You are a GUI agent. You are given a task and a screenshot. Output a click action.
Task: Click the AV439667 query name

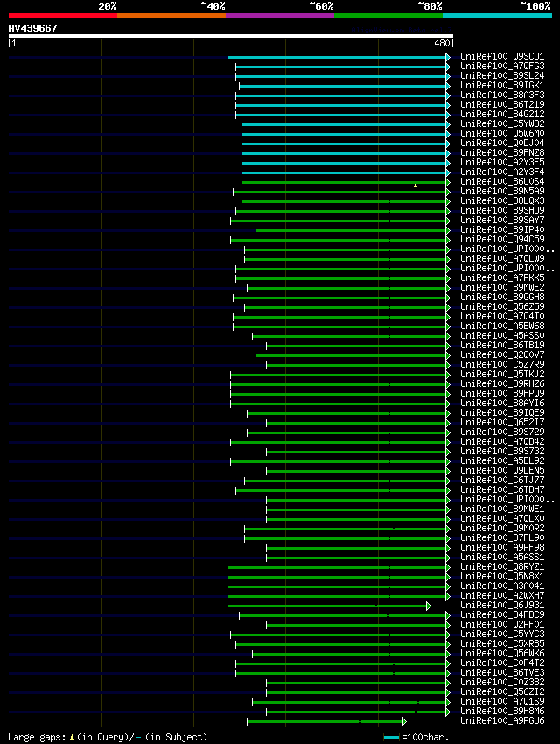click(32, 28)
